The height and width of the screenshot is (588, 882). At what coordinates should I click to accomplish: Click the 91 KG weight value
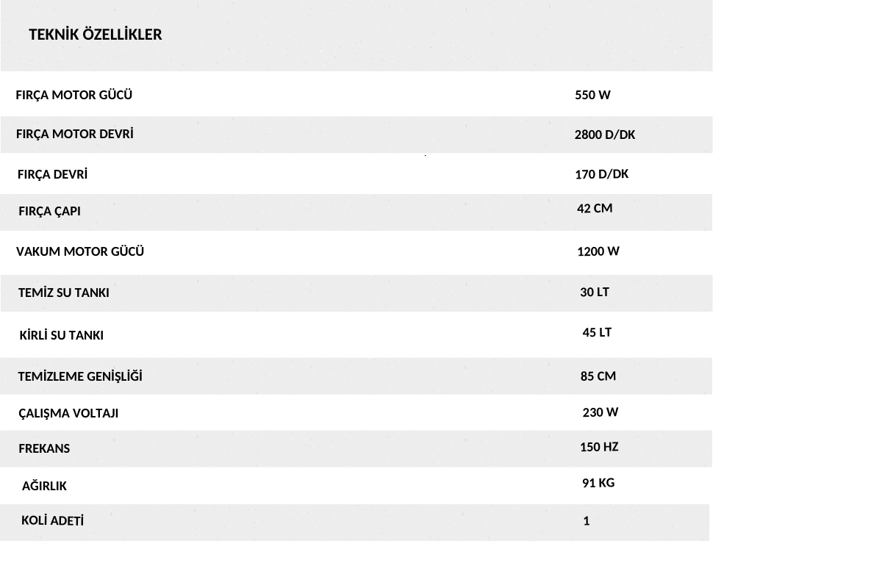(598, 483)
